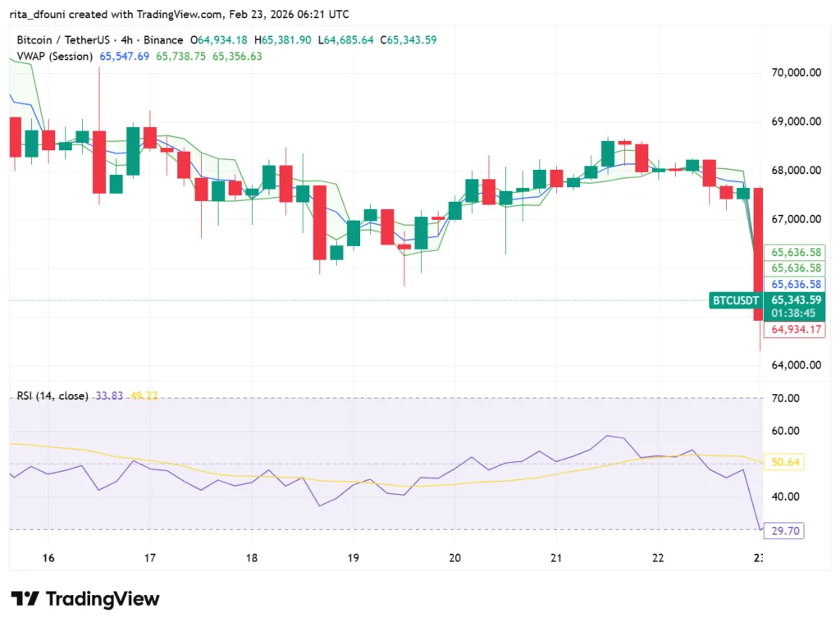
Task: Click the VWAP value 65,738.75 in legend
Action: click(x=182, y=57)
